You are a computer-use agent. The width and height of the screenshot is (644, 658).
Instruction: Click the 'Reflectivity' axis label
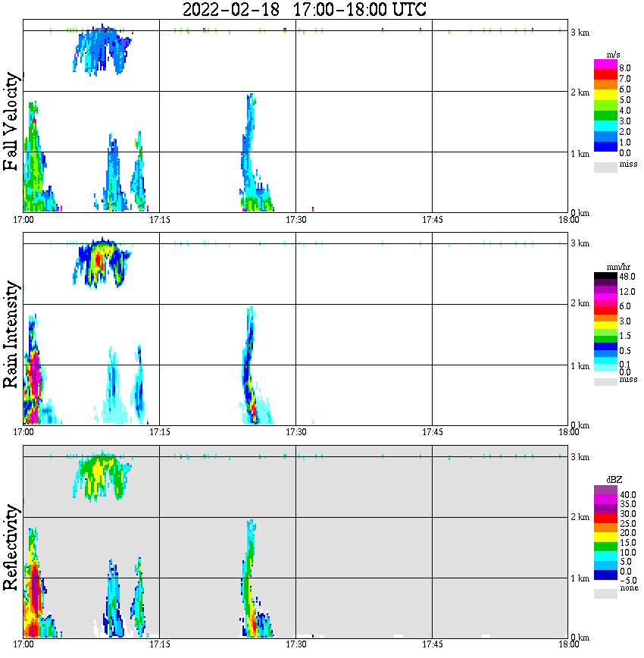click(11, 547)
